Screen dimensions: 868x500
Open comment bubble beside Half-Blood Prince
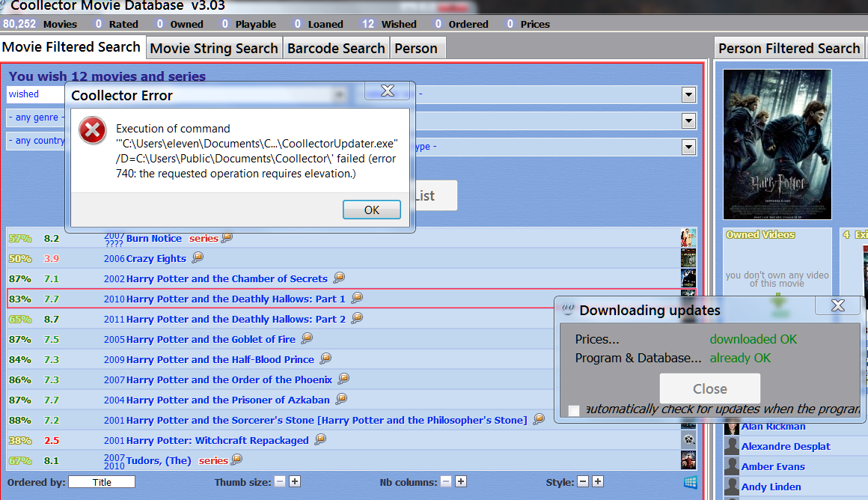pyautogui.click(x=325, y=359)
